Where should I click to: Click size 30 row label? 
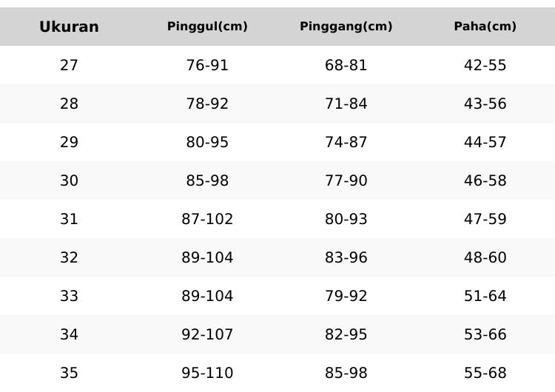pos(69,181)
